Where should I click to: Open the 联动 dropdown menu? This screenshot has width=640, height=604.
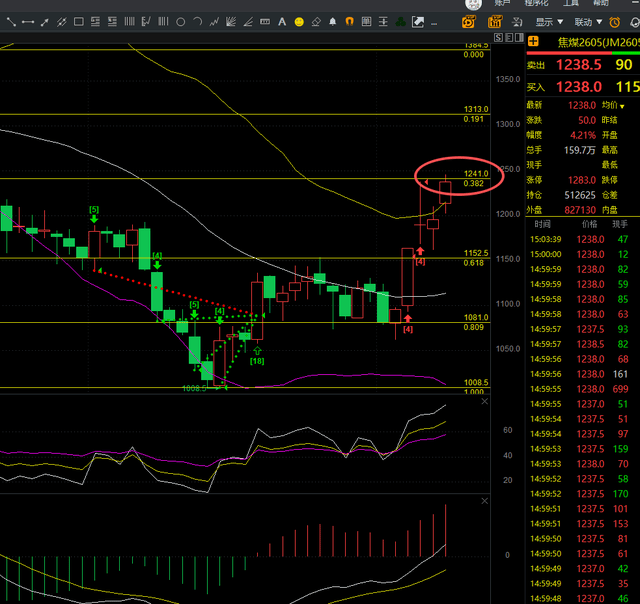point(587,21)
